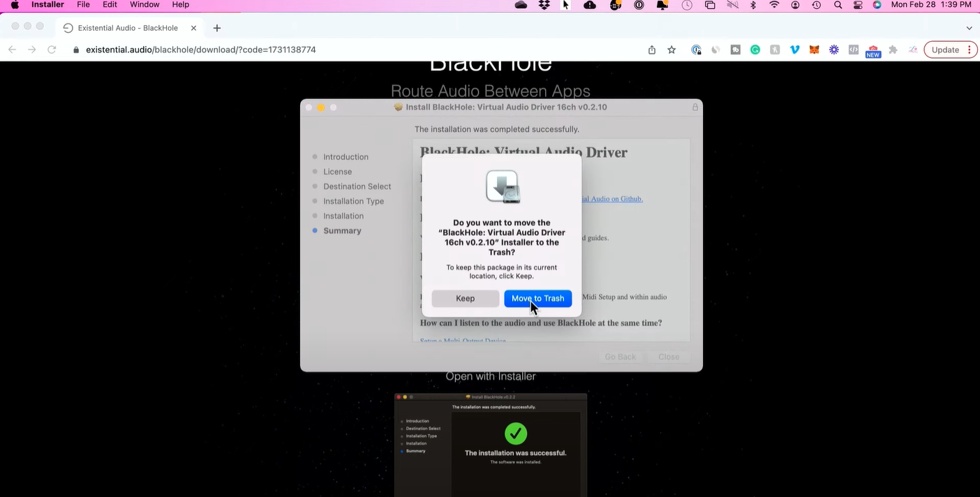The height and width of the screenshot is (497, 980).
Task: Open the user account menu icon
Action: click(x=795, y=5)
